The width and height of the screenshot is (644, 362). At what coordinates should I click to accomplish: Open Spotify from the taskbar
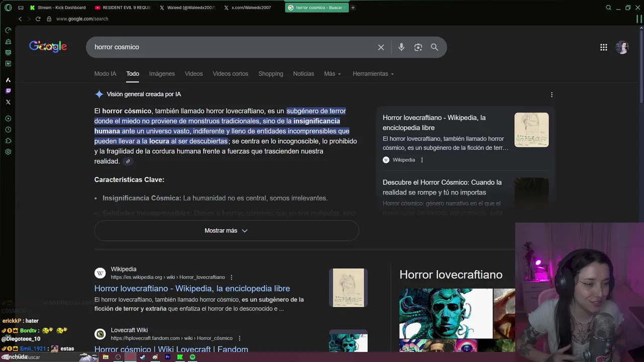click(x=192, y=357)
